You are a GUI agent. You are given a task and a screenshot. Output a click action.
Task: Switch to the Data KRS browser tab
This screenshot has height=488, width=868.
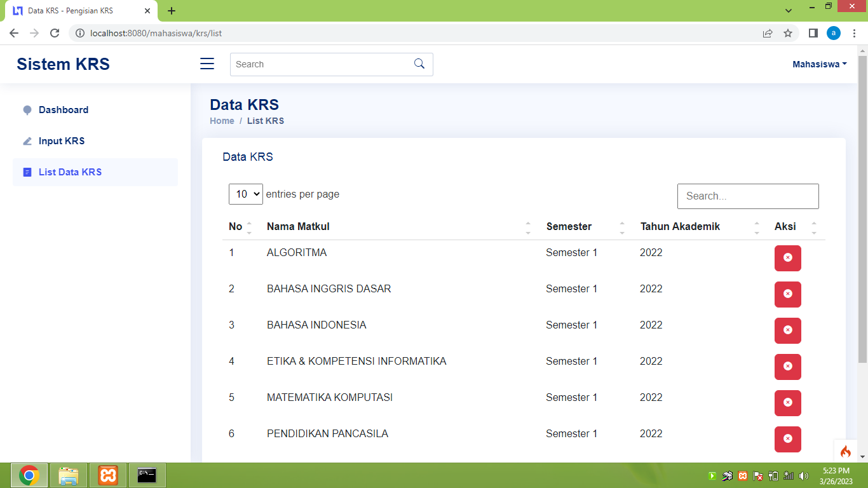(x=76, y=10)
